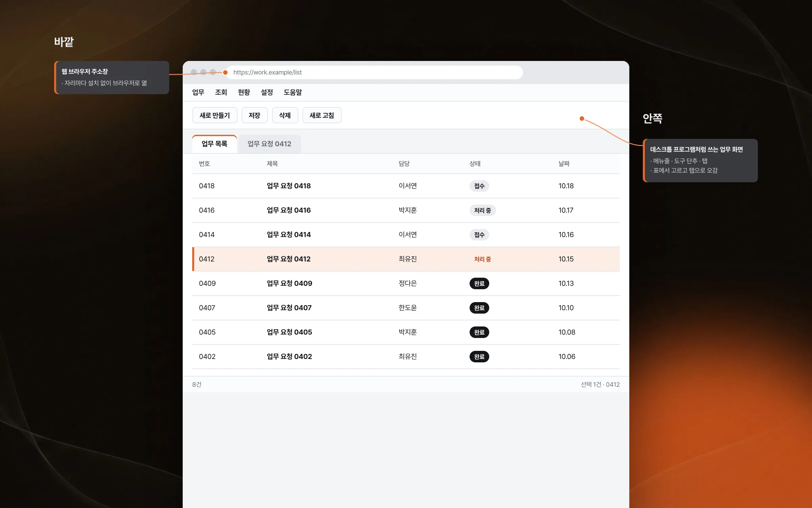Click assignee 정다은 in row 0409
The image size is (812, 508).
pyautogui.click(x=408, y=283)
